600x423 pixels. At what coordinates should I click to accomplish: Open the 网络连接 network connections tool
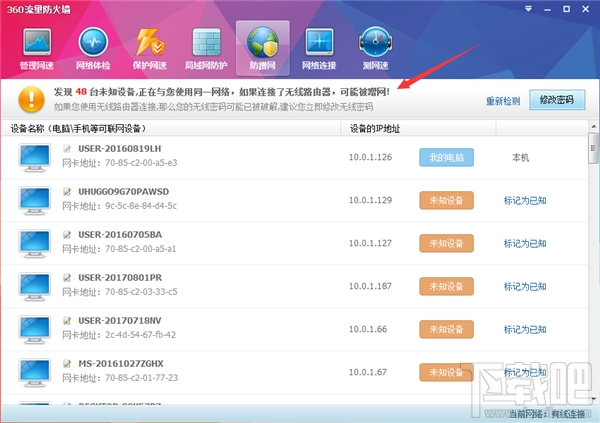[319, 49]
